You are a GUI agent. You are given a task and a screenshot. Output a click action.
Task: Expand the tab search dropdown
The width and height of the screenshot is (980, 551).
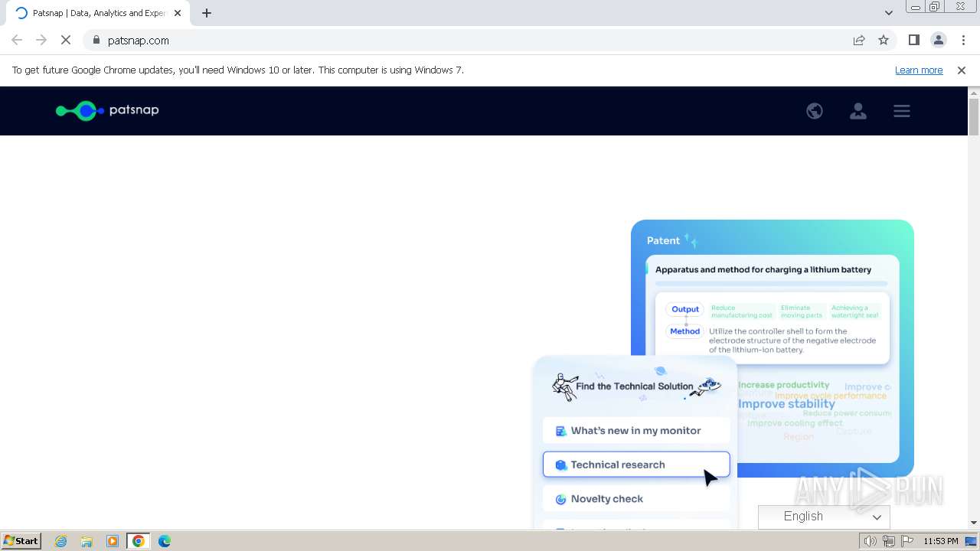point(888,13)
